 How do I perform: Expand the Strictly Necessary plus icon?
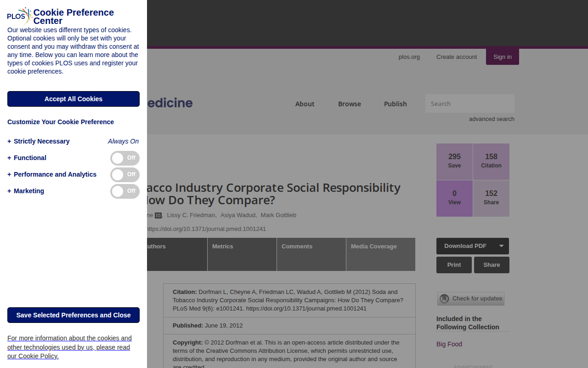[x=9, y=141]
